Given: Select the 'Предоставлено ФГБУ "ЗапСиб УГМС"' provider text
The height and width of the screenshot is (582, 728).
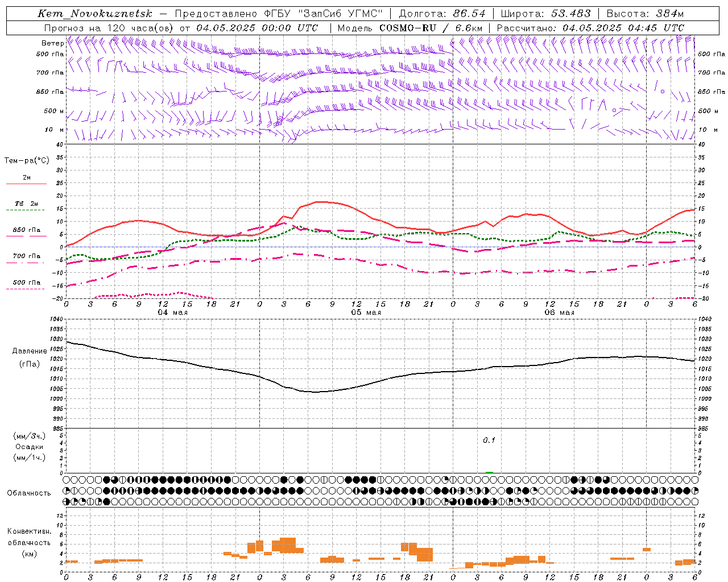Looking at the screenshot, I should pos(279,14).
